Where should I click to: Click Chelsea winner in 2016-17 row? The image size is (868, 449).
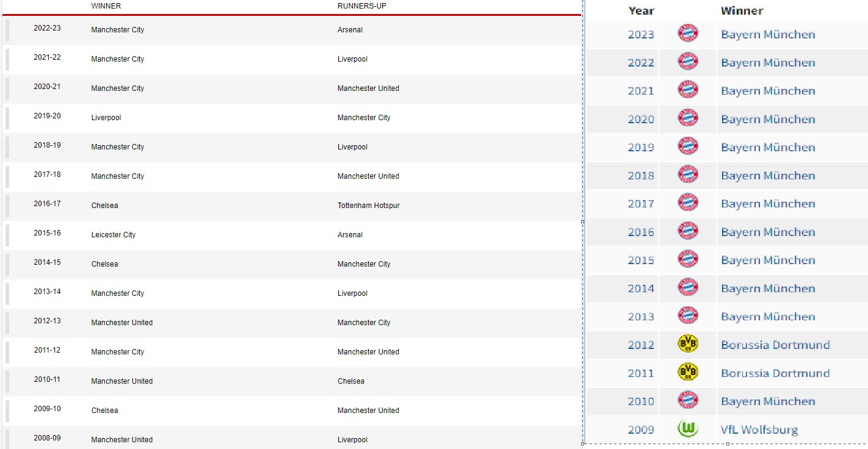coord(104,206)
